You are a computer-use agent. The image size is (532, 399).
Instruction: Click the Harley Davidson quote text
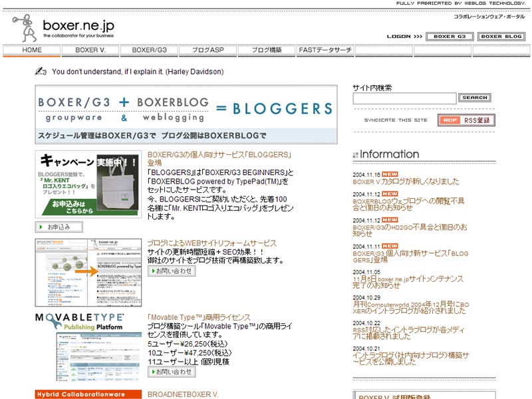138,72
